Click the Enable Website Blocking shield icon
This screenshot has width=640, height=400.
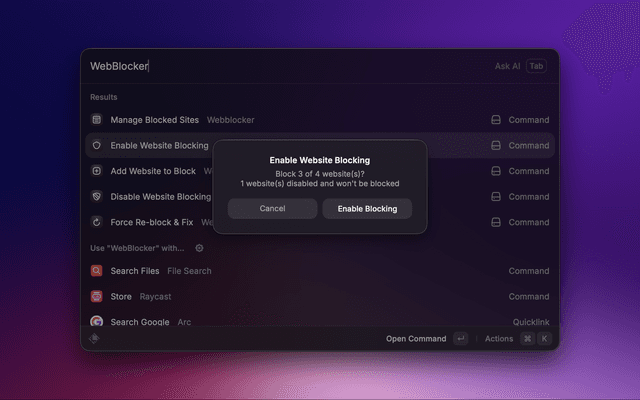(x=96, y=146)
